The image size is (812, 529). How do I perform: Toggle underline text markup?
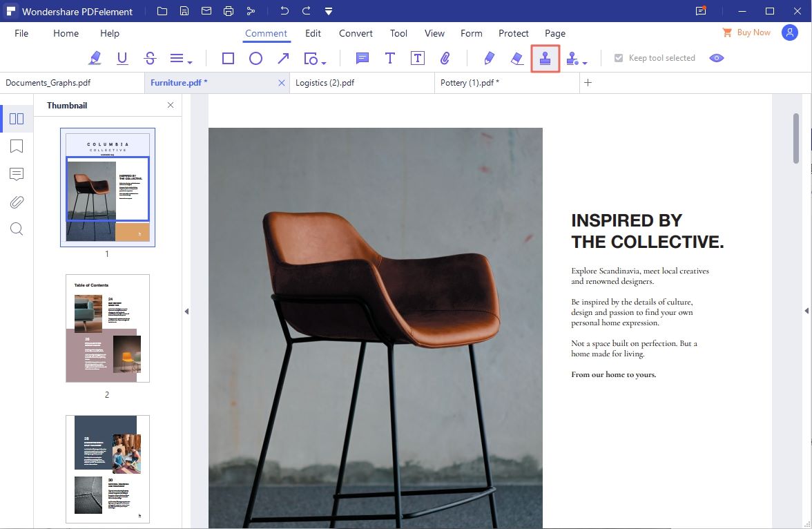pyautogui.click(x=122, y=58)
